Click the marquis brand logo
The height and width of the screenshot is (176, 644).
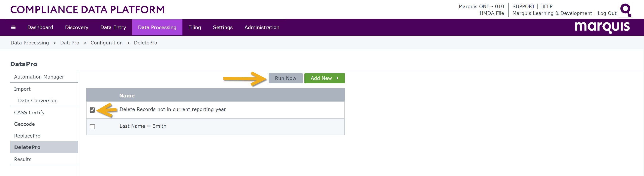(602, 27)
